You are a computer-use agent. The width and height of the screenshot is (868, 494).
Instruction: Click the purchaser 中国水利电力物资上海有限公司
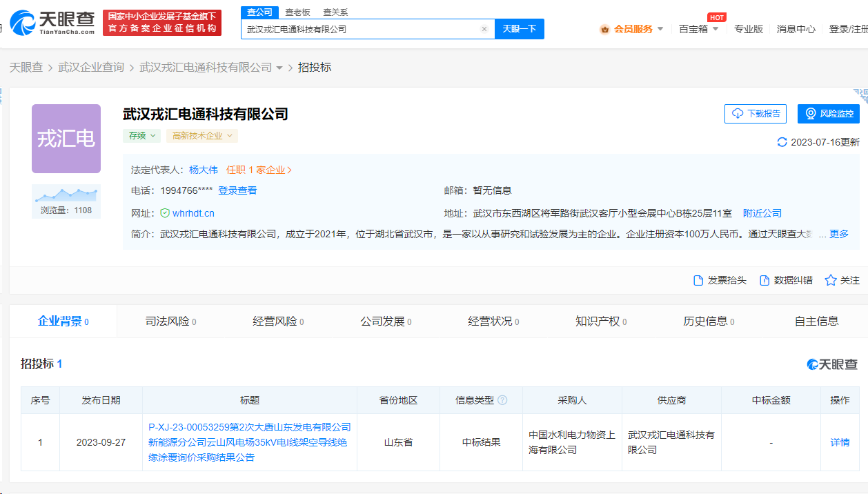pos(572,442)
